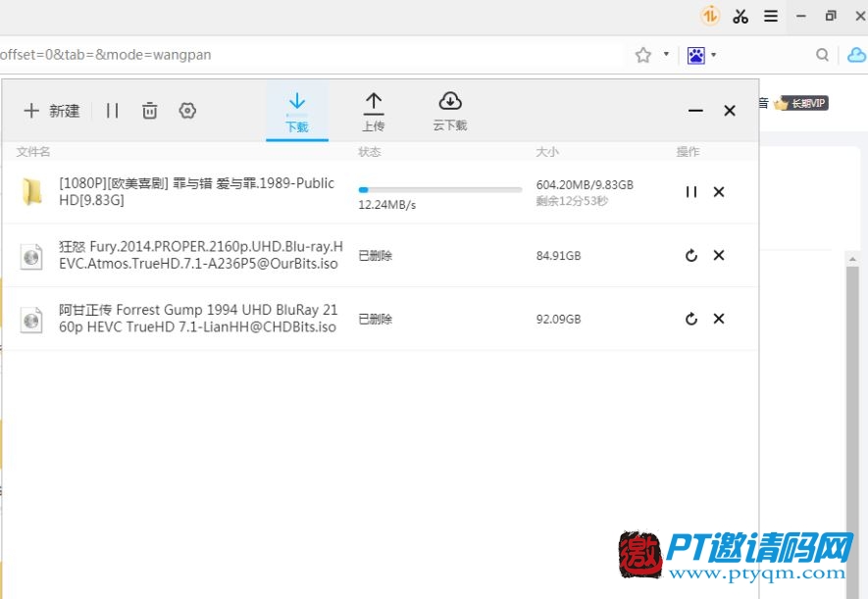This screenshot has height=599, width=868.
Task: Open download settings gear icon
Action: [x=187, y=111]
